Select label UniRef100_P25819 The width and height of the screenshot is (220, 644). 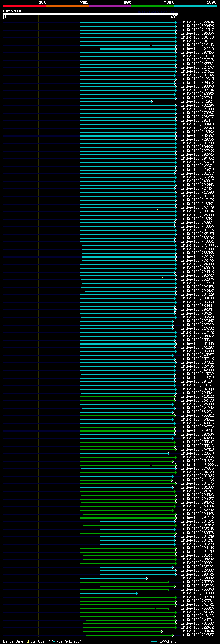click(x=197, y=170)
